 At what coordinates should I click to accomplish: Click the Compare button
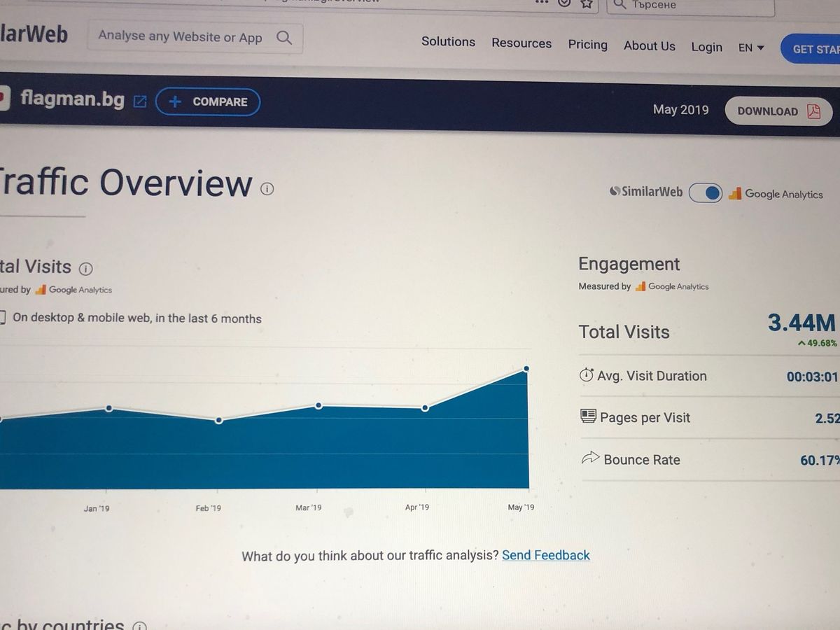pyautogui.click(x=208, y=101)
